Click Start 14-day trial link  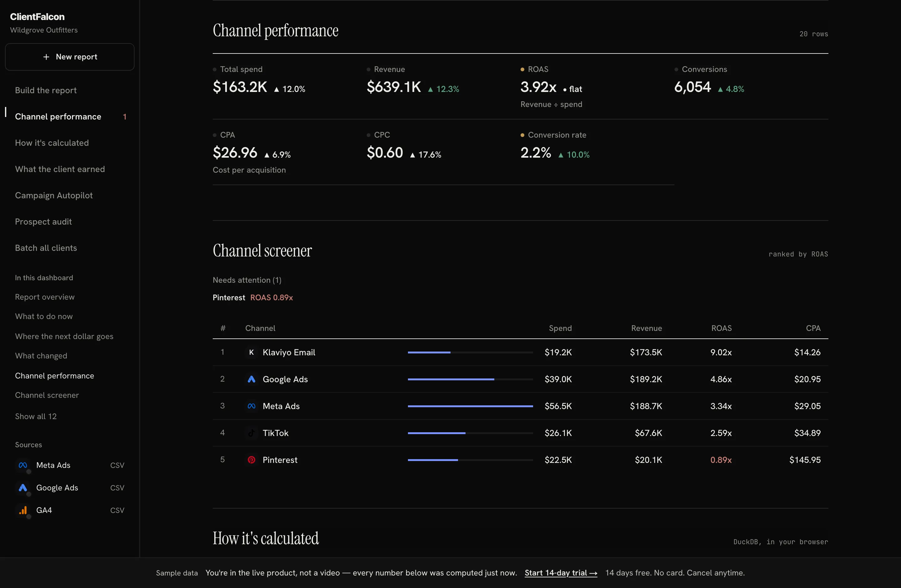tap(561, 573)
